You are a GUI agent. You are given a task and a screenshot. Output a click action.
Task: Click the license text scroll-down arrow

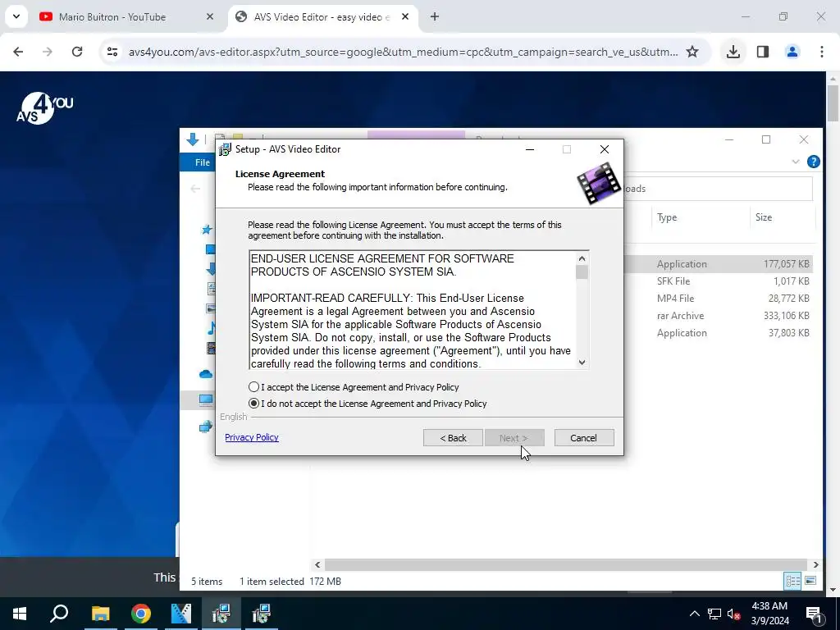(582, 362)
